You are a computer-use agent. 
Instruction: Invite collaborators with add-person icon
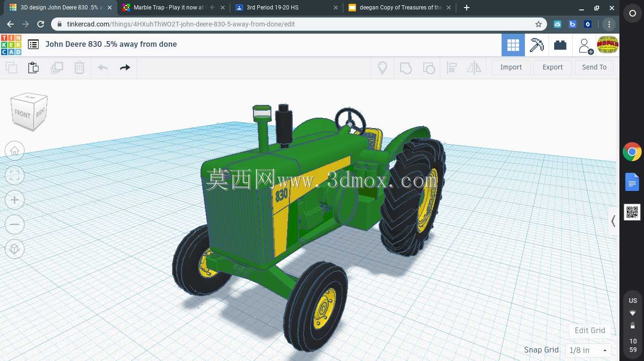(x=585, y=46)
